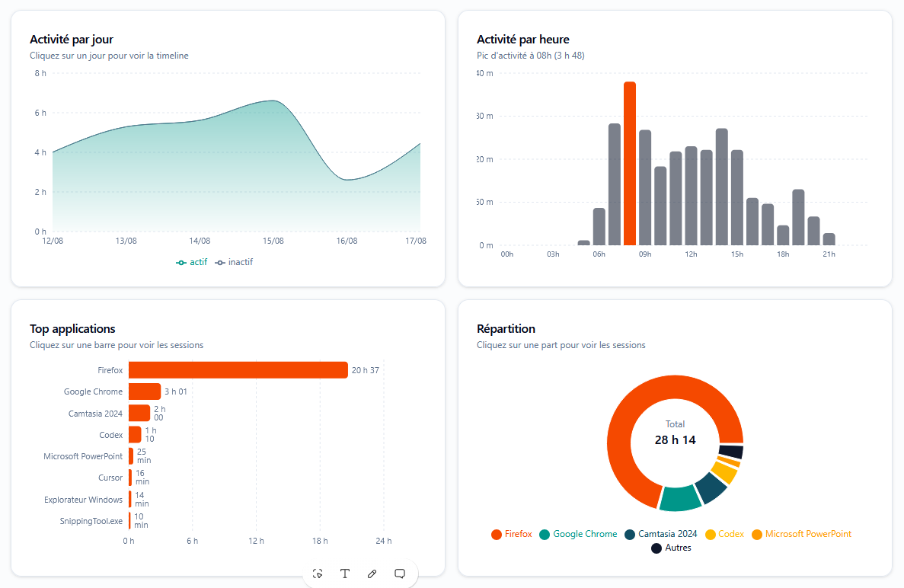Click the 'Répartition' heading
Screen dimensions: 904x588
506,328
